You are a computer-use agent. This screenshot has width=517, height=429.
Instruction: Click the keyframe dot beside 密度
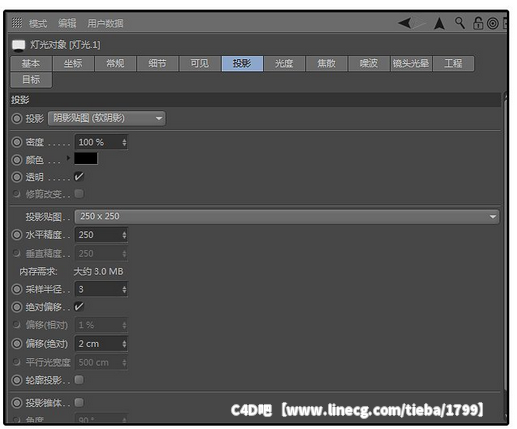pyautogui.click(x=17, y=142)
